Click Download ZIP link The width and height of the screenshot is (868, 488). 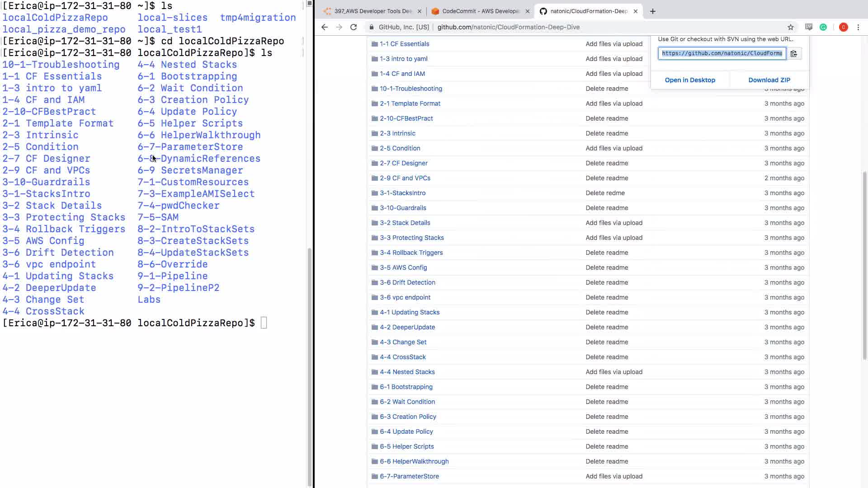769,80
